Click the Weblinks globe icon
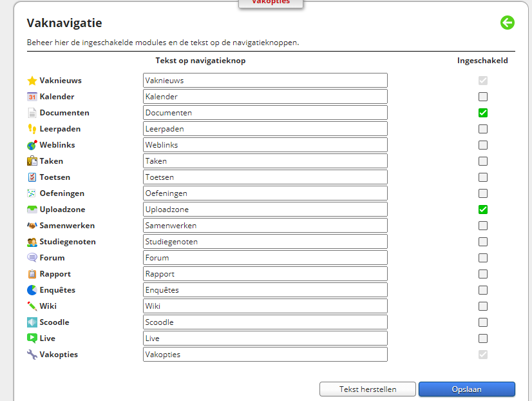 click(32, 145)
